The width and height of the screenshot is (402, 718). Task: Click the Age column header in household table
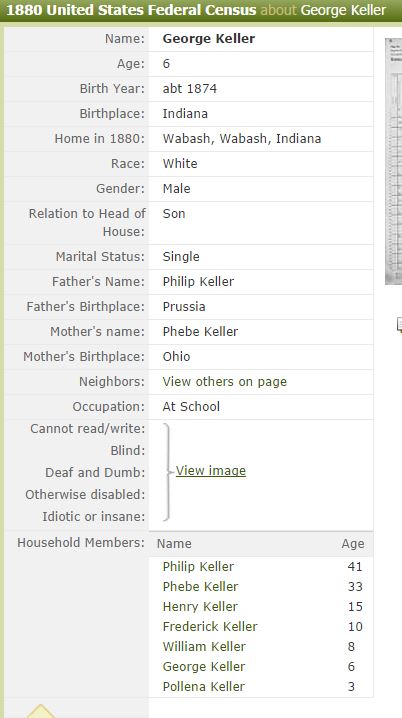pyautogui.click(x=353, y=544)
